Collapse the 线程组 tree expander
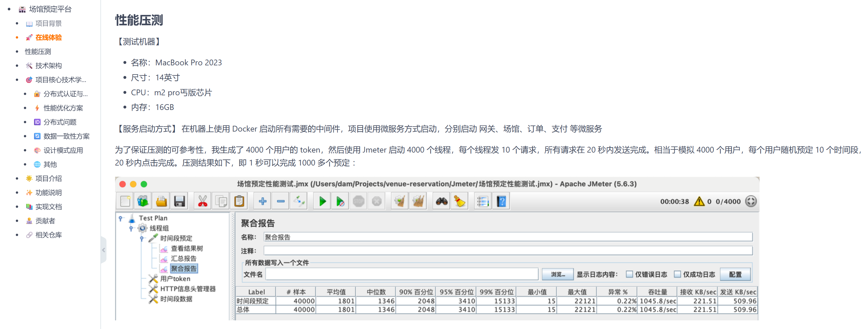 coord(131,229)
